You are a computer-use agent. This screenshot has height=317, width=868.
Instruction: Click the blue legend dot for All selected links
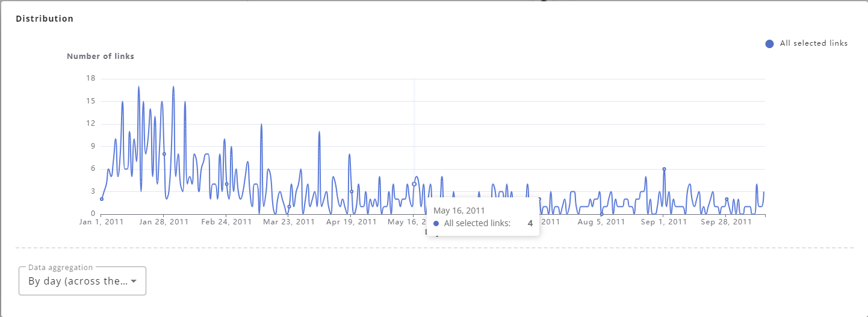point(769,43)
